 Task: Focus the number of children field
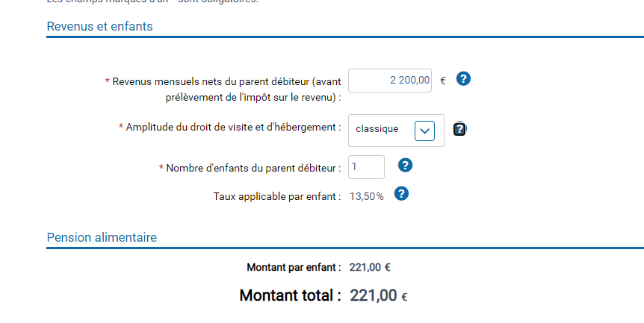pos(366,167)
